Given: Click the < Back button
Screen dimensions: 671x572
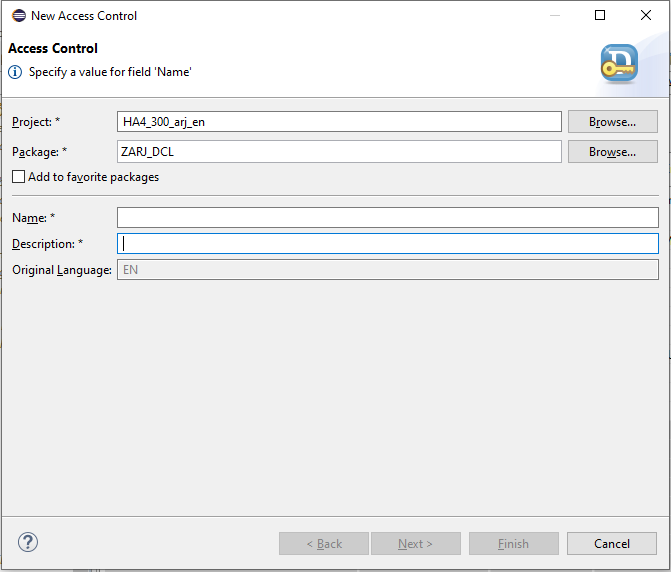Looking at the screenshot, I should pos(324,544).
